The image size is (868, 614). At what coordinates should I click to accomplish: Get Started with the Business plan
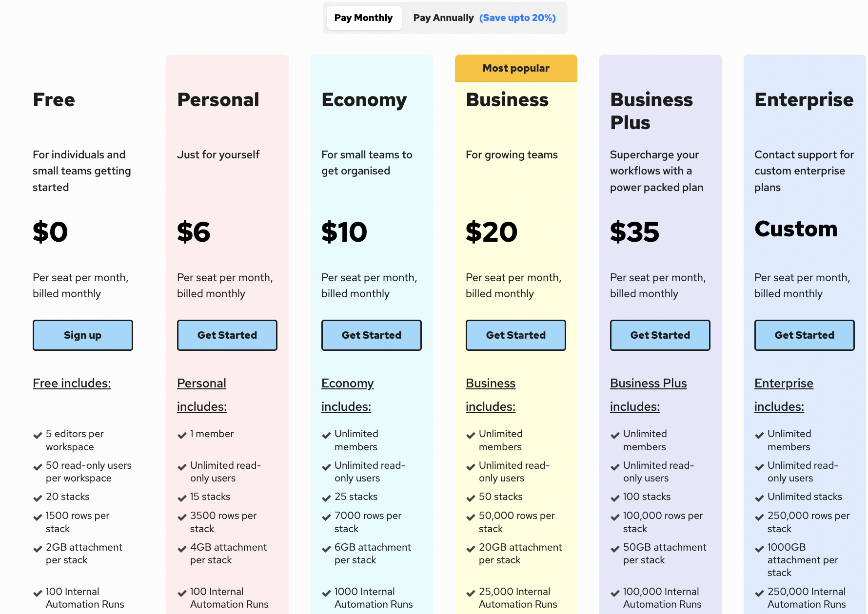click(515, 335)
